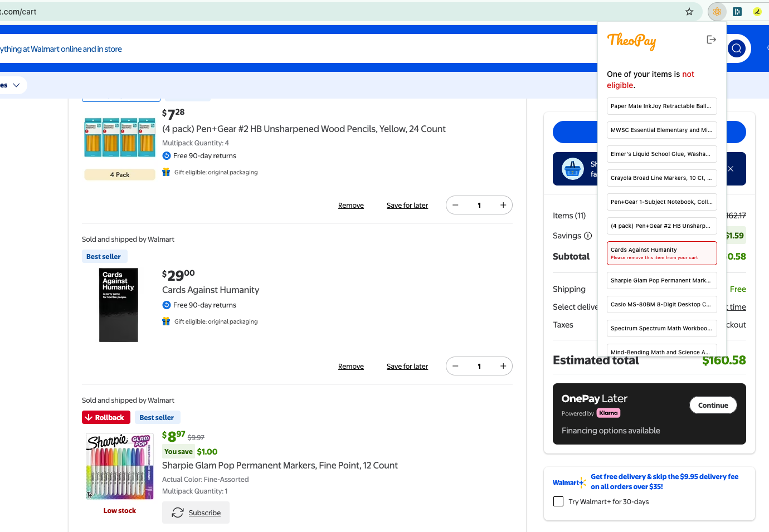Select Paper Mate InkJoy item in TheoPay
This screenshot has width=769, height=532.
pos(662,106)
